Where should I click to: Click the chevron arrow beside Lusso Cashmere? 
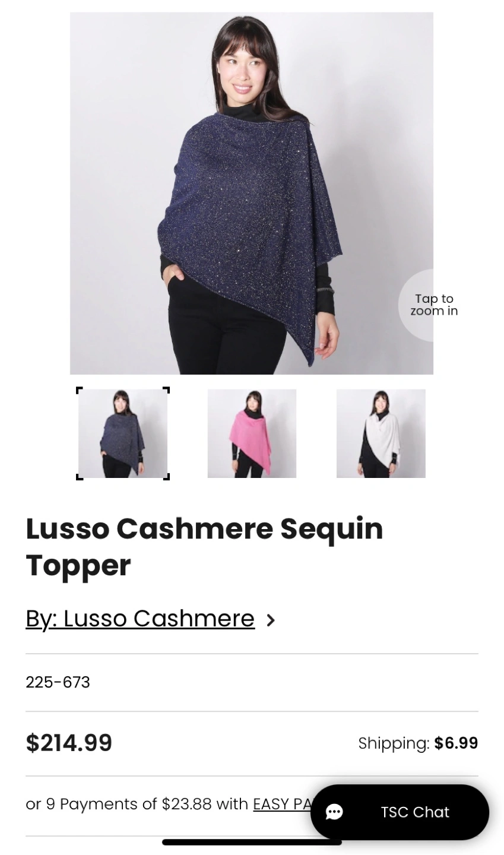tap(271, 620)
